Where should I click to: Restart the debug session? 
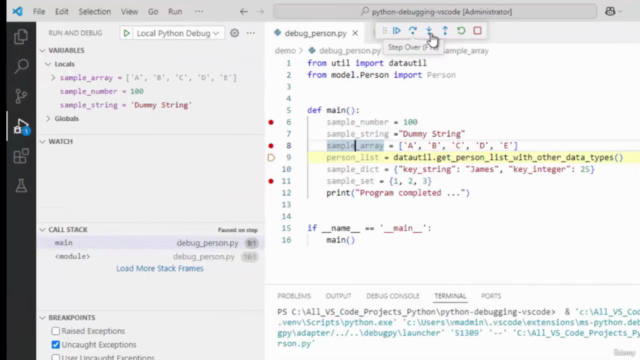(x=461, y=31)
